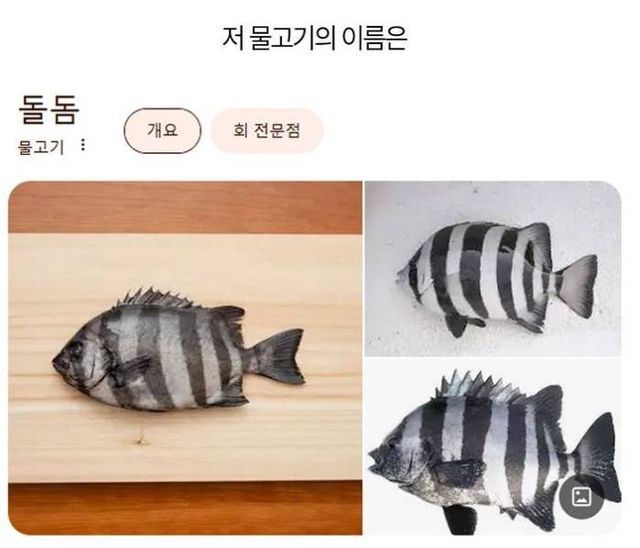Click the 물고기 category label
Image resolution: width=640 pixels, height=548 pixels.
coord(41,147)
